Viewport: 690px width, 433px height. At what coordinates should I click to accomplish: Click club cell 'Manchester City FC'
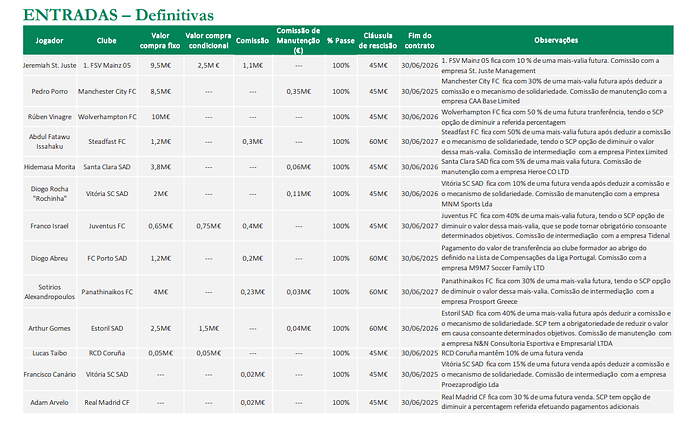click(107, 92)
